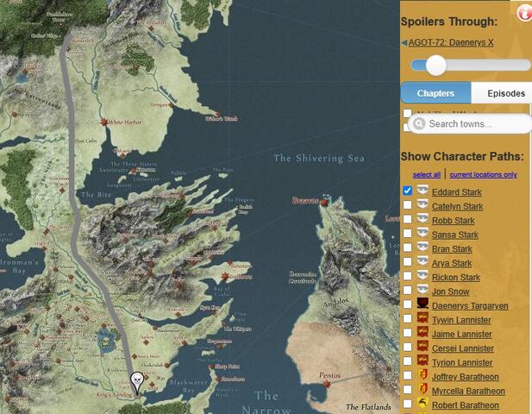Image resolution: width=532 pixels, height=414 pixels.
Task: Click the magnifier icon in town search
Action: click(x=419, y=123)
